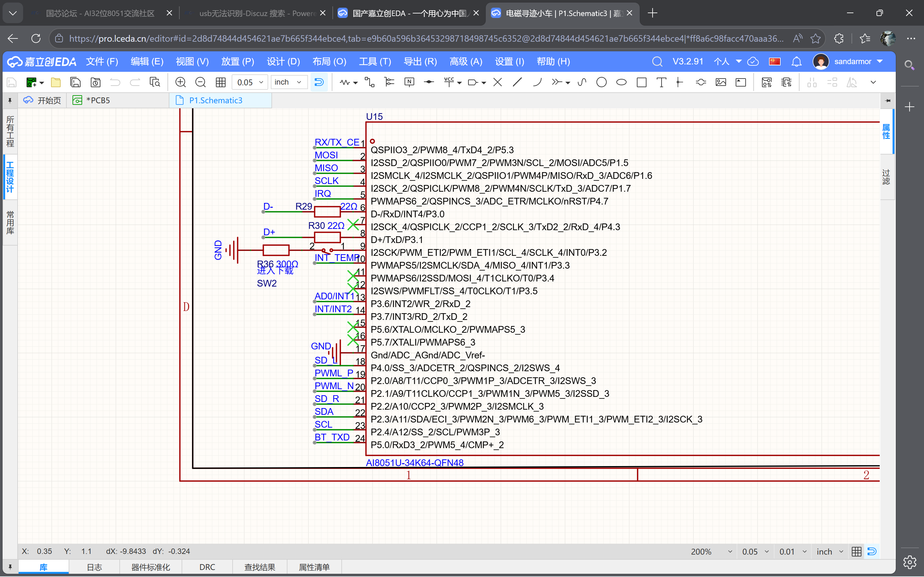Select the net label tool
This screenshot has height=577, width=924.
tap(409, 82)
